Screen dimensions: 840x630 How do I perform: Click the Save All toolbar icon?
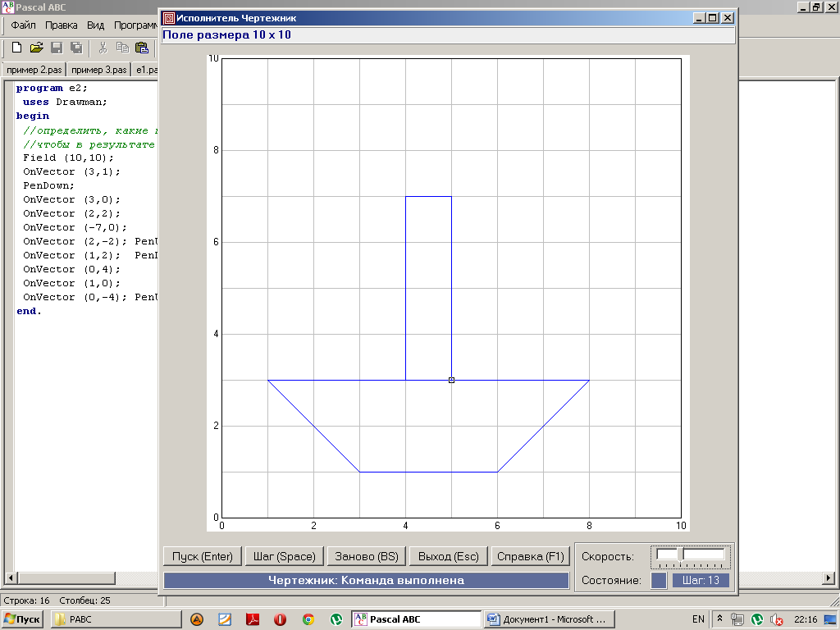tap(76, 48)
